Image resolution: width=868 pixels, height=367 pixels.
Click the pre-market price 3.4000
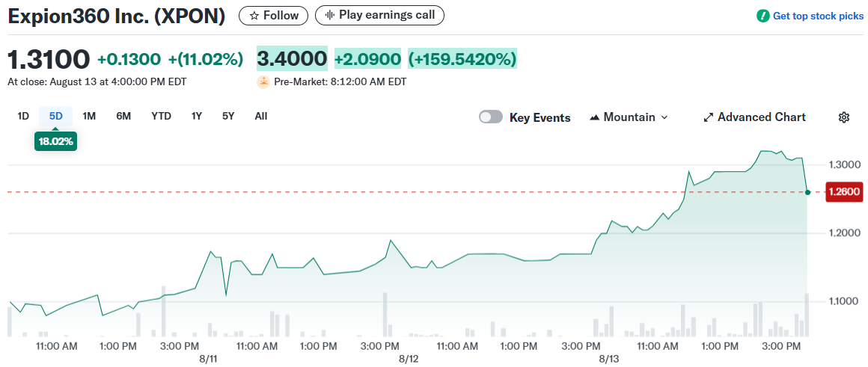tap(292, 58)
